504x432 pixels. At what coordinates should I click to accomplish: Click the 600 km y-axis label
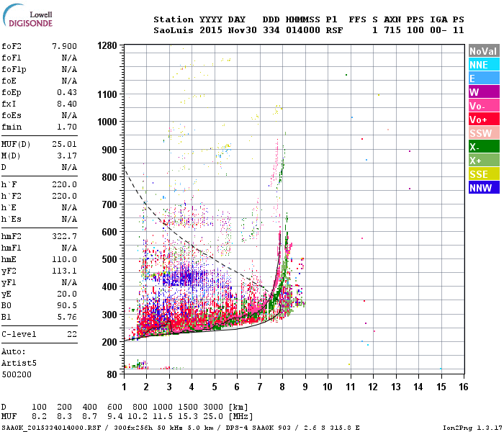(x=109, y=232)
